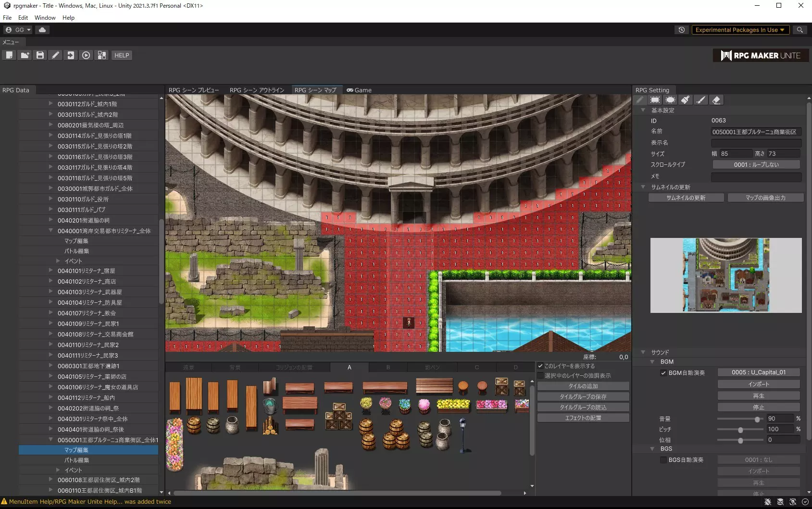Collapse the '基本設定' section
This screenshot has width=812, height=509.
[643, 110]
